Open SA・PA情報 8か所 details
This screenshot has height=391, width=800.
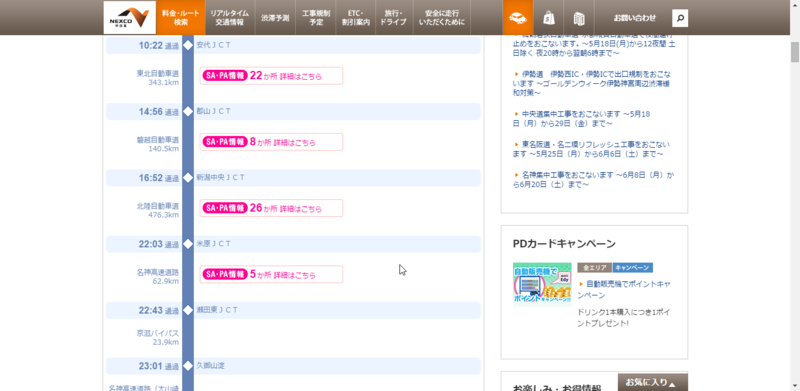pyautogui.click(x=271, y=142)
